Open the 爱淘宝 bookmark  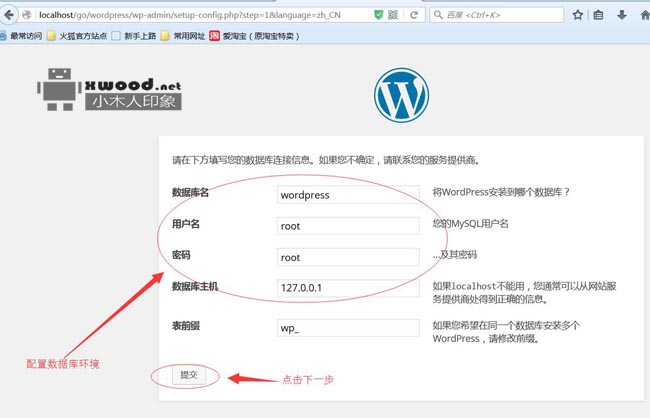click(255, 36)
